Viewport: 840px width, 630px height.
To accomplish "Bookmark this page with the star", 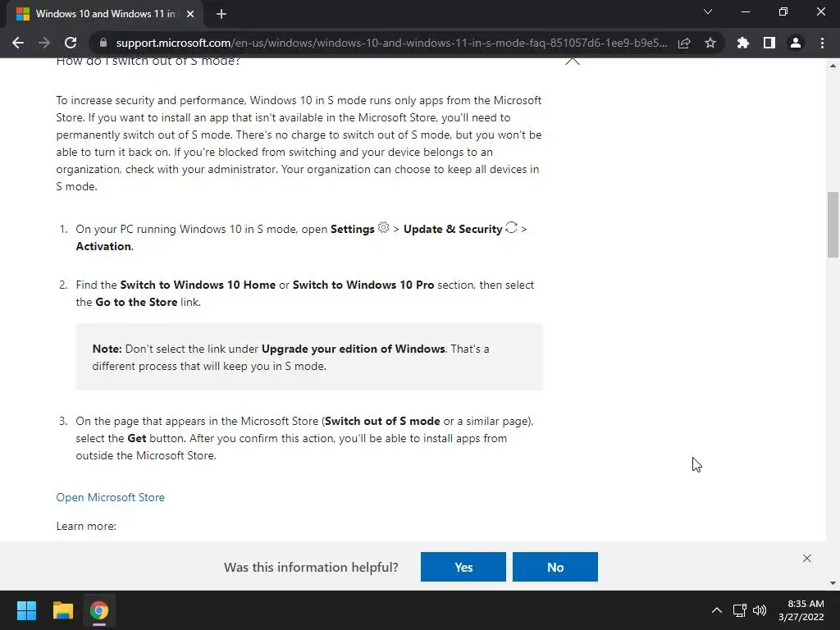I will (710, 43).
